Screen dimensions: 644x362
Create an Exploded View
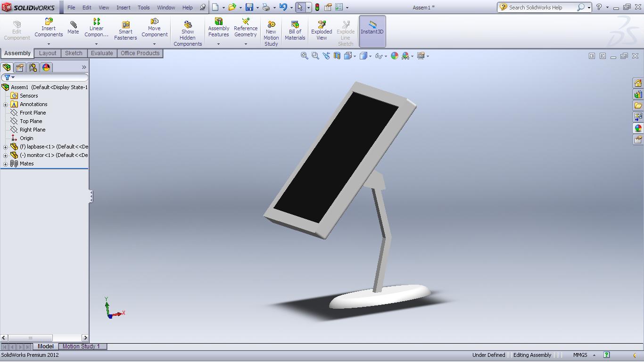pyautogui.click(x=322, y=31)
